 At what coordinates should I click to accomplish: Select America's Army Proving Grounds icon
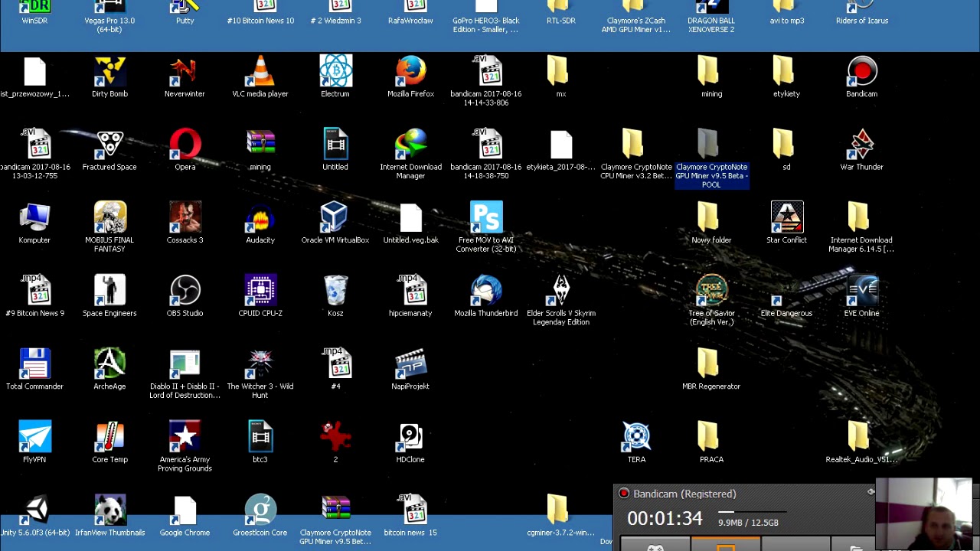coord(185,438)
